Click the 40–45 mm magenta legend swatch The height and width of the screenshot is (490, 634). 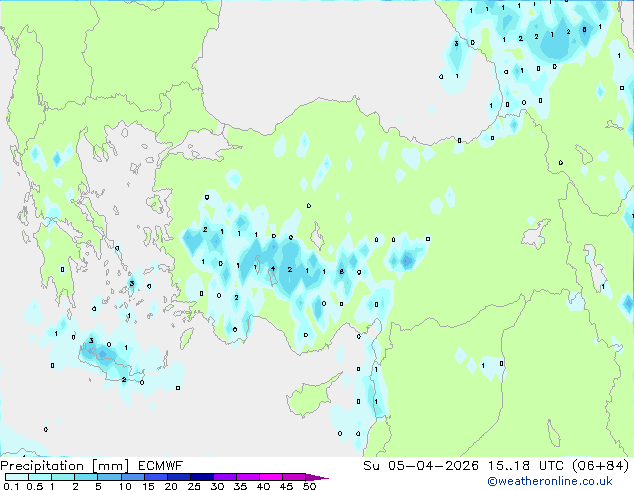271,477
